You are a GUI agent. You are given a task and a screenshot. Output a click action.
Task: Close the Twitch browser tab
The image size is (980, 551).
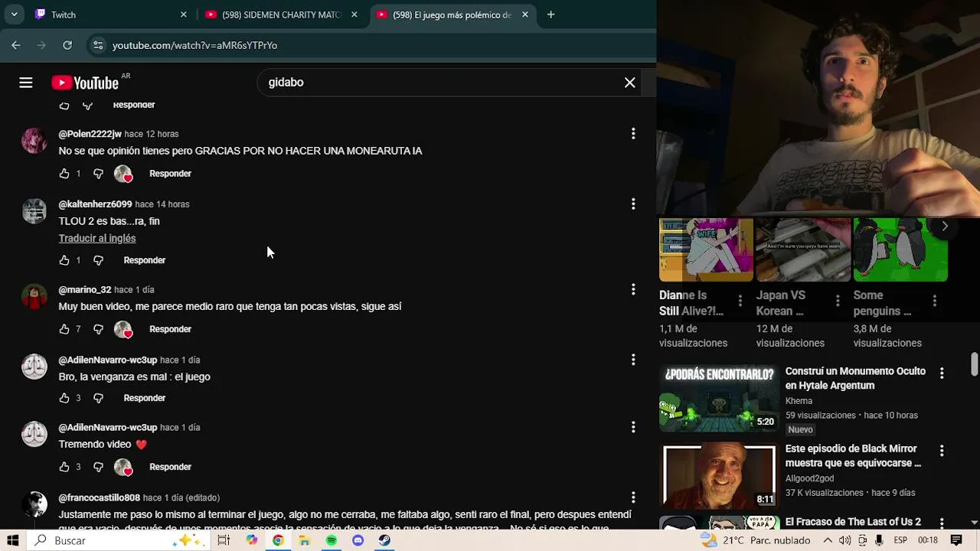click(x=183, y=15)
